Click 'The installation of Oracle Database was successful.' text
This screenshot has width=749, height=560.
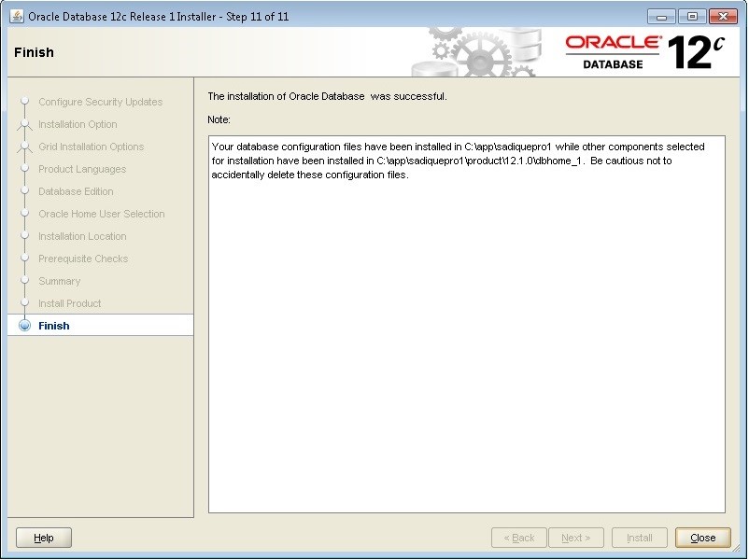click(x=327, y=96)
